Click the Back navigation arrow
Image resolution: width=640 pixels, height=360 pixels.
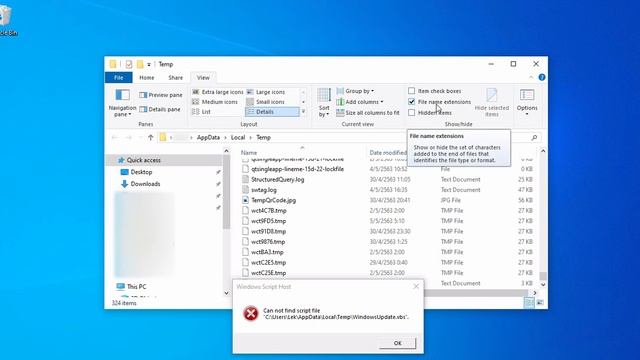(115, 138)
